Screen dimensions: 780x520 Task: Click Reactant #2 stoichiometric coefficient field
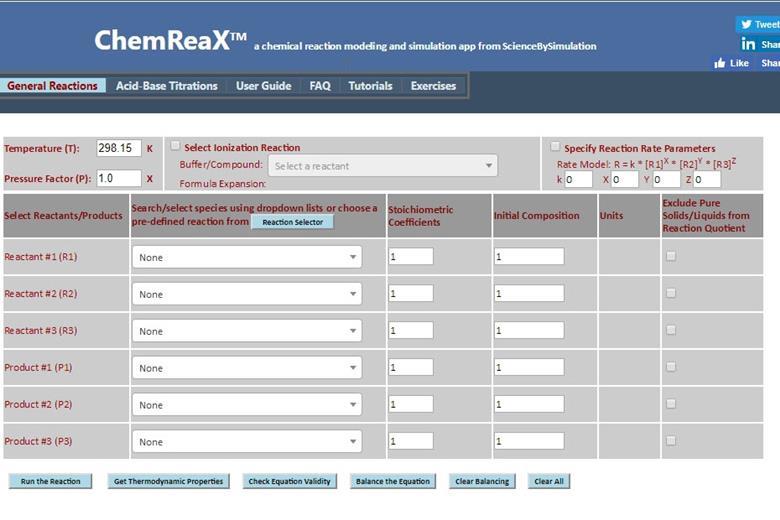point(411,293)
